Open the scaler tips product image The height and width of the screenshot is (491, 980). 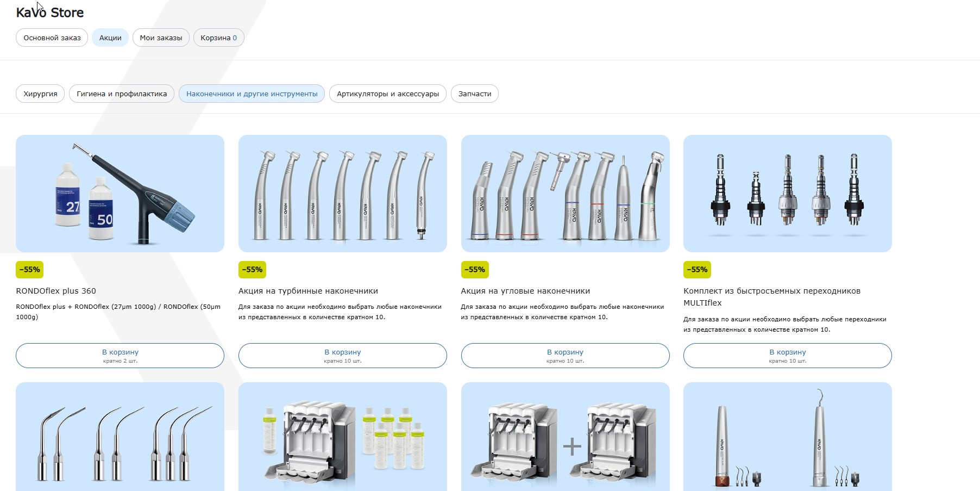(x=120, y=437)
